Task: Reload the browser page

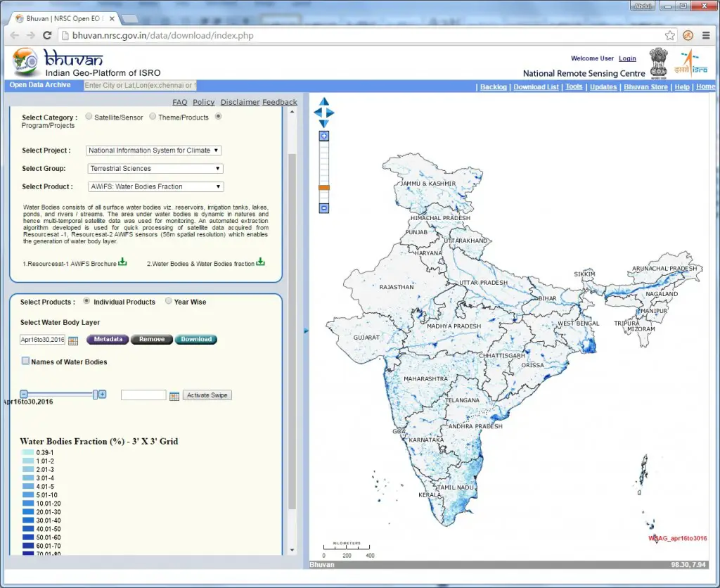Action: [47, 35]
